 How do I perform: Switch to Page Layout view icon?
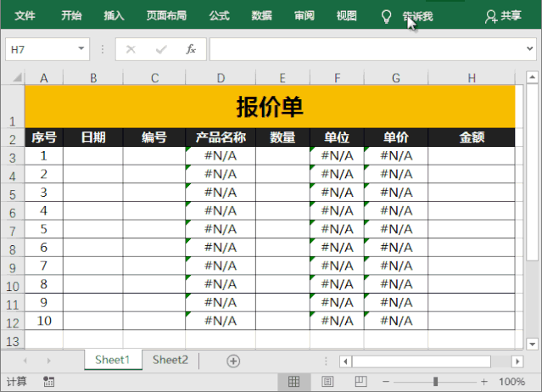(327, 382)
